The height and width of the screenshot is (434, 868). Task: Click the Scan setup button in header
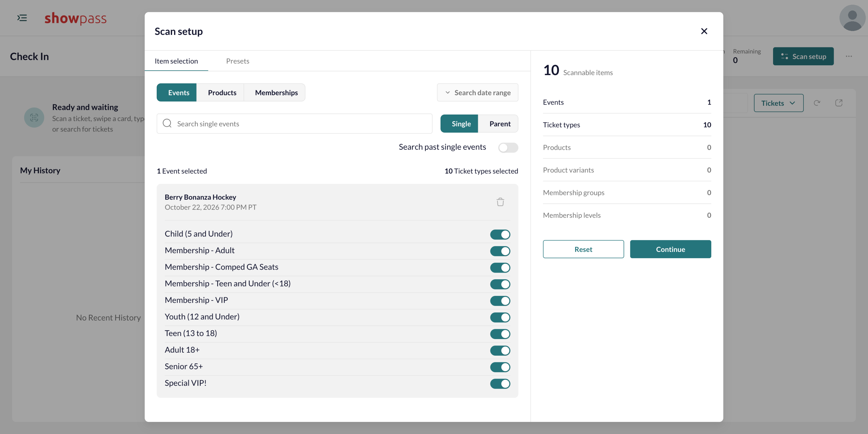coord(803,56)
